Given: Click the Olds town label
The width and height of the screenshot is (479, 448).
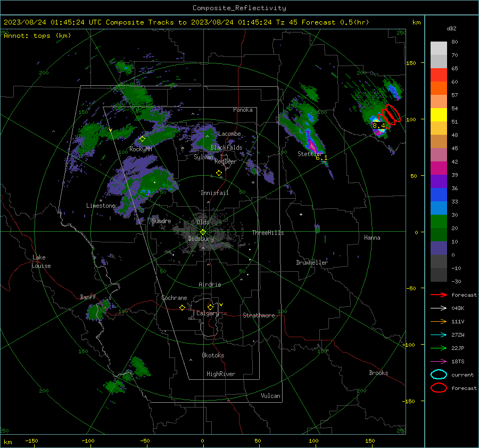Looking at the screenshot, I should pos(203,222).
